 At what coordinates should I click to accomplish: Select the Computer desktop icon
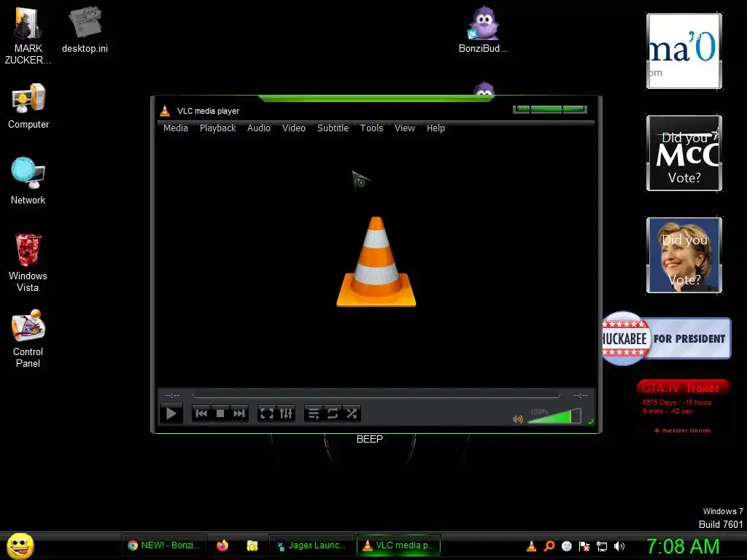[x=28, y=106]
